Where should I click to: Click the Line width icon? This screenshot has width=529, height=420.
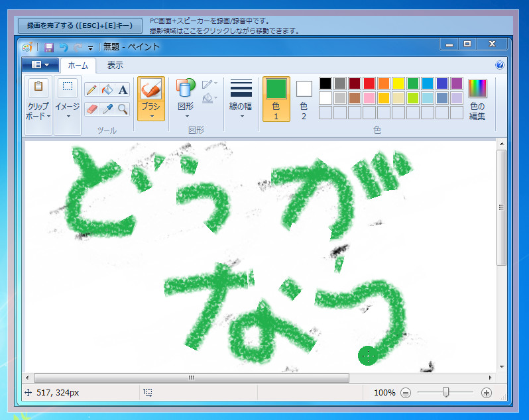241,87
